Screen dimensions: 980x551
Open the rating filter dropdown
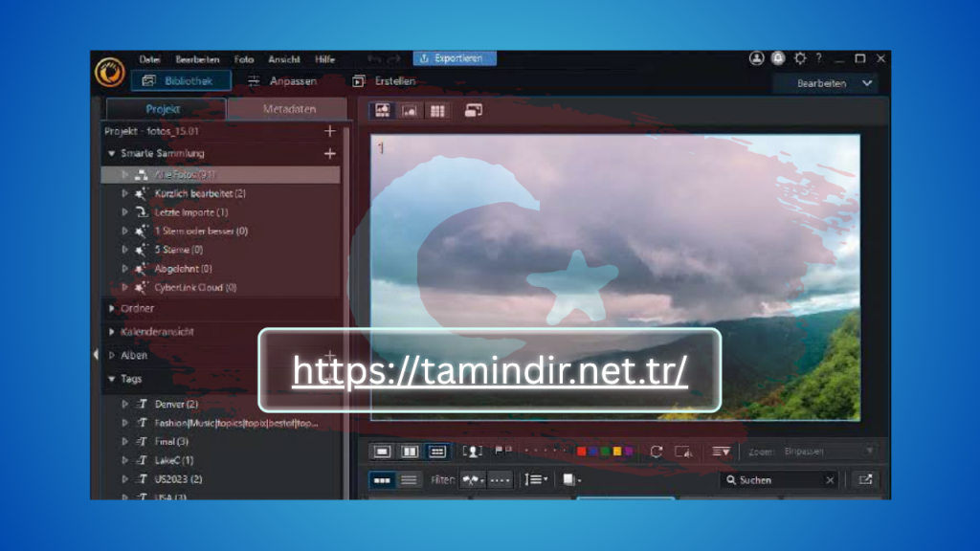click(500, 480)
